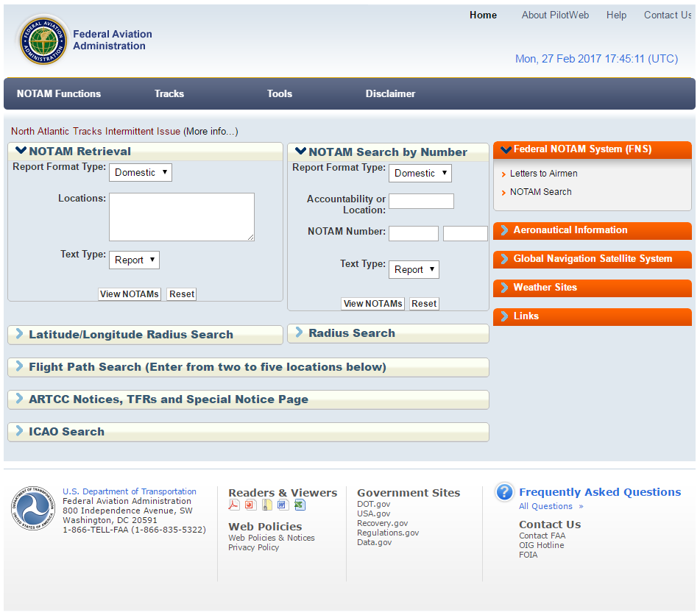Screen dimensions: 700x615
Task: Expand the ICAO Search panel
Action: (248, 432)
